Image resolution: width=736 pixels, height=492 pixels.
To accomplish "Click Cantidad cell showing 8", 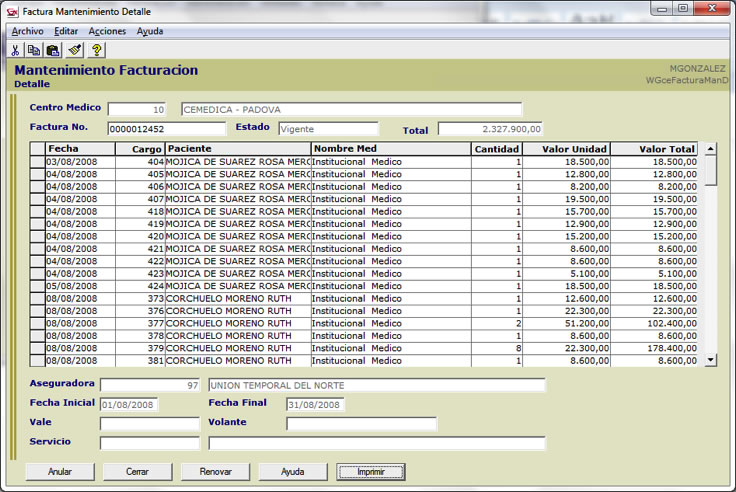I will [497, 348].
